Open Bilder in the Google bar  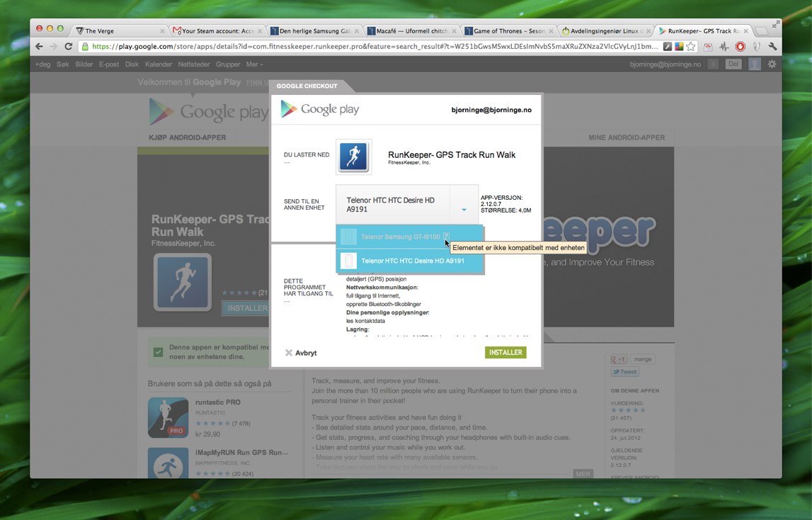(84, 64)
